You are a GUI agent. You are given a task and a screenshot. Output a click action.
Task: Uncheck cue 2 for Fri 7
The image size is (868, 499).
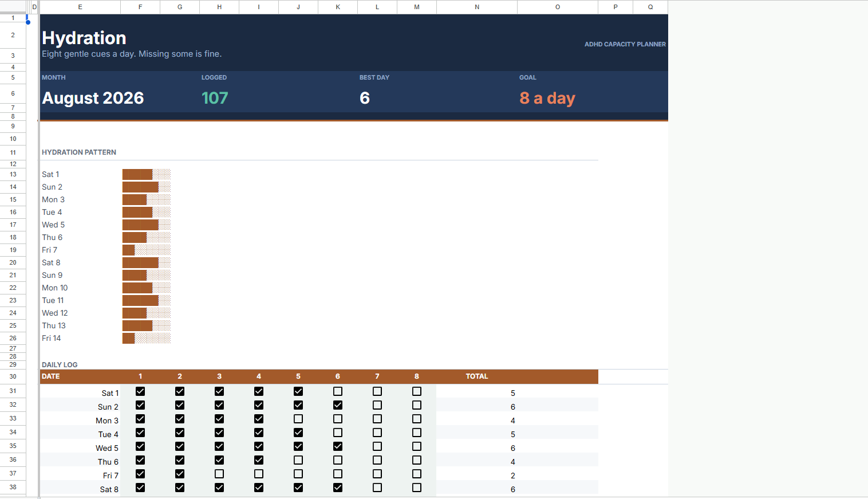pyautogui.click(x=180, y=474)
